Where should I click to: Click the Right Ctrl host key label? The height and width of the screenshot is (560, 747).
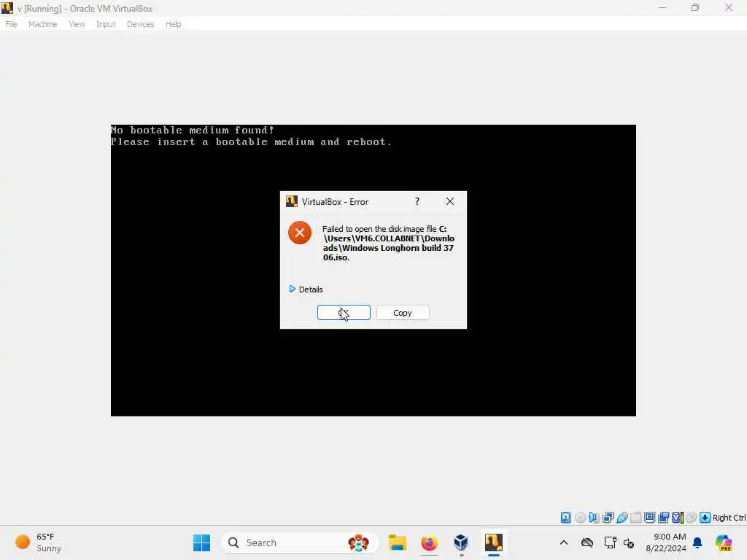tap(729, 518)
